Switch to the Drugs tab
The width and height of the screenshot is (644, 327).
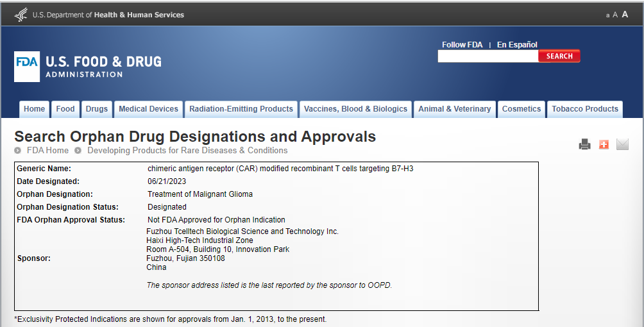(x=97, y=109)
